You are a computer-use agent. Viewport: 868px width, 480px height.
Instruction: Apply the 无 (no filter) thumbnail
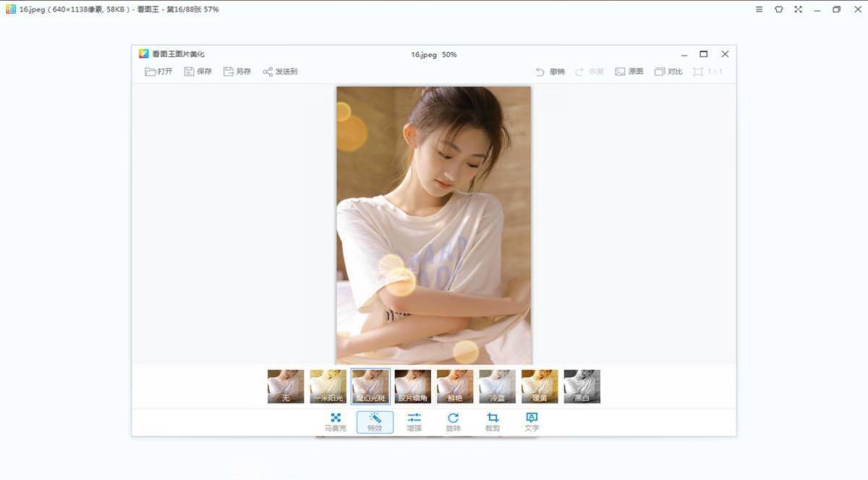pos(286,386)
